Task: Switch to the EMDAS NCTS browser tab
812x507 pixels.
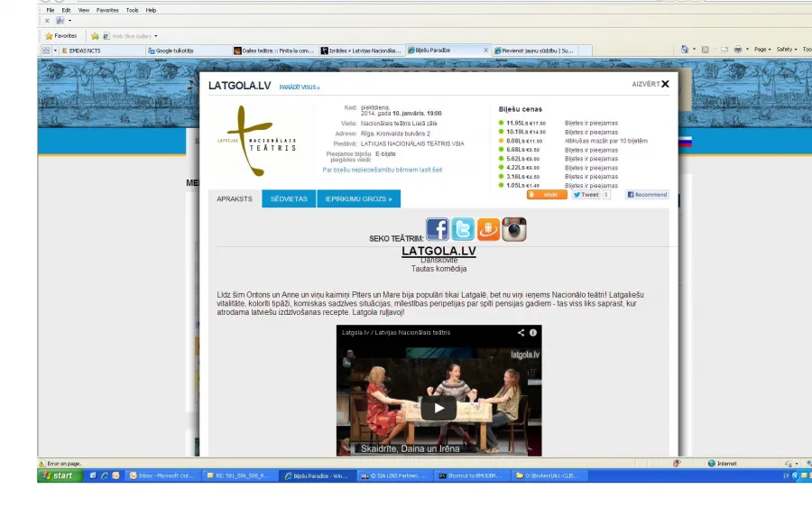Action: point(103,51)
